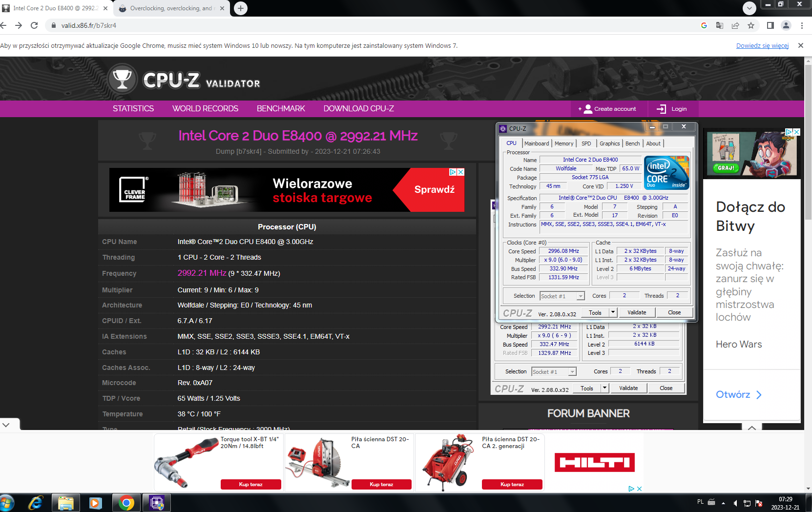Open Windows Media Player from taskbar
Image resolution: width=812 pixels, height=512 pixels.
[96, 503]
